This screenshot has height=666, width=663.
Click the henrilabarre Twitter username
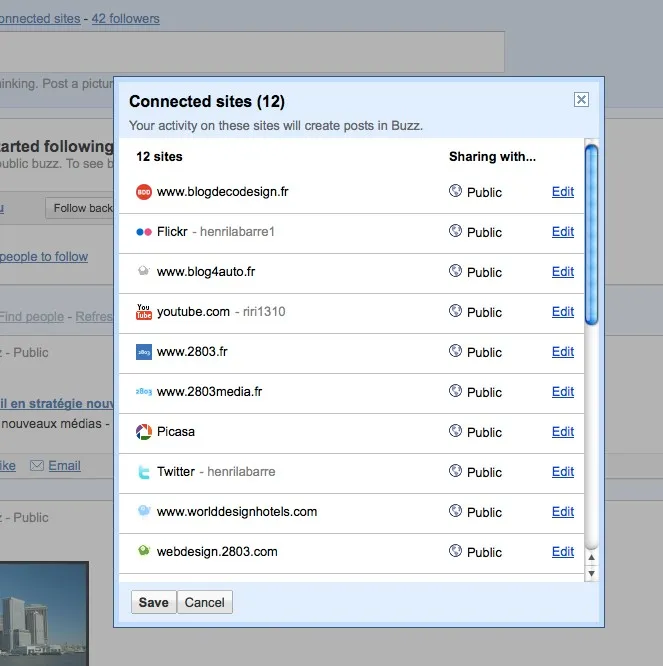pos(241,471)
